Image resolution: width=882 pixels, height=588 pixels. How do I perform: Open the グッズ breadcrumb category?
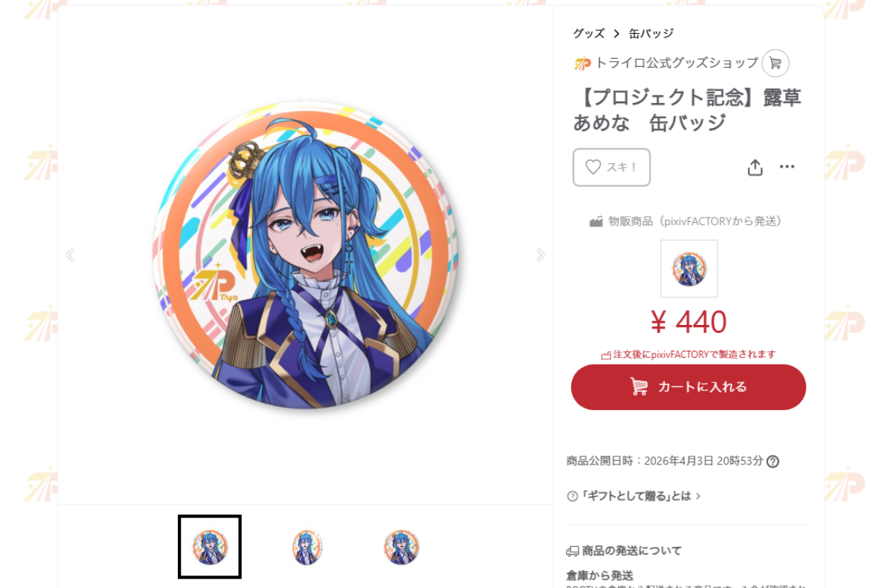tap(589, 34)
